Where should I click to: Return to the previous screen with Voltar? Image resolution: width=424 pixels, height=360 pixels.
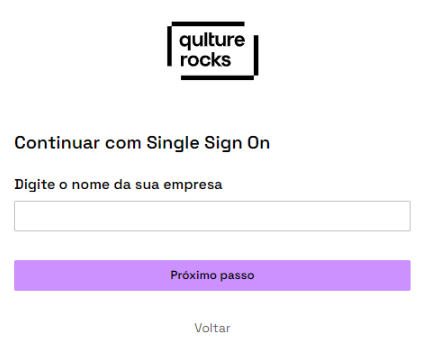[x=212, y=328]
